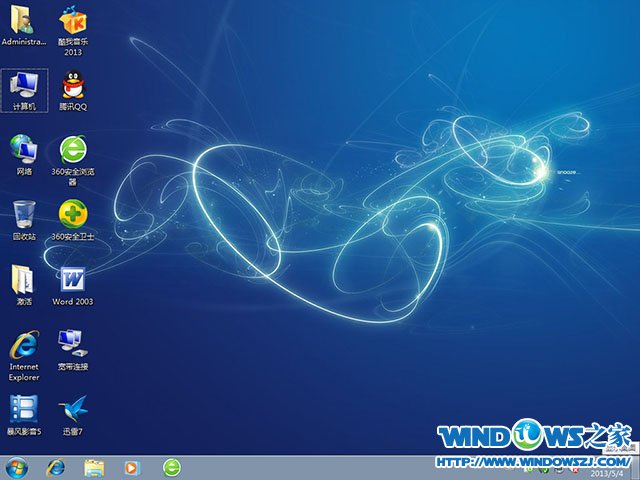The width and height of the screenshot is (640, 480).
Task: Select the Internet Explorer desktop icon
Action: click(24, 356)
